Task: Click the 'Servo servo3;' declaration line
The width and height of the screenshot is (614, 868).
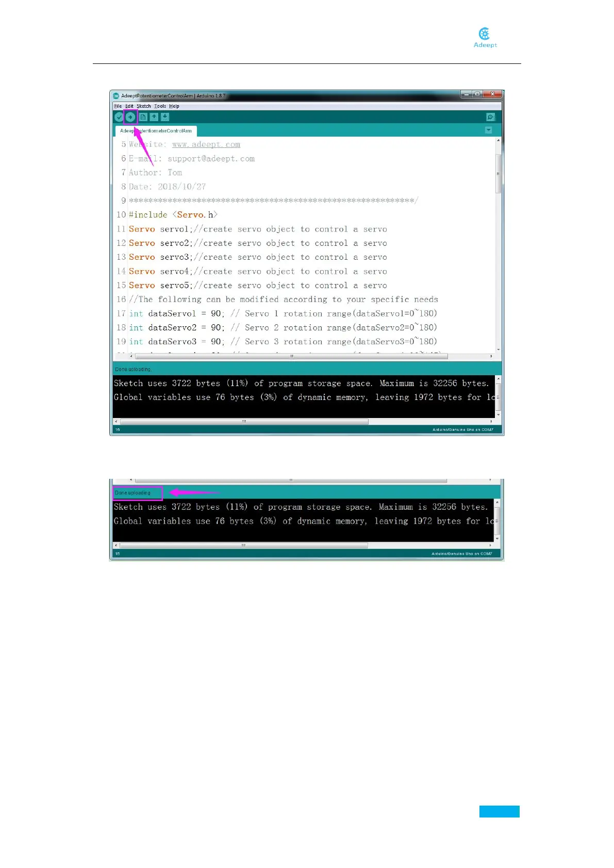Action: [x=258, y=257]
